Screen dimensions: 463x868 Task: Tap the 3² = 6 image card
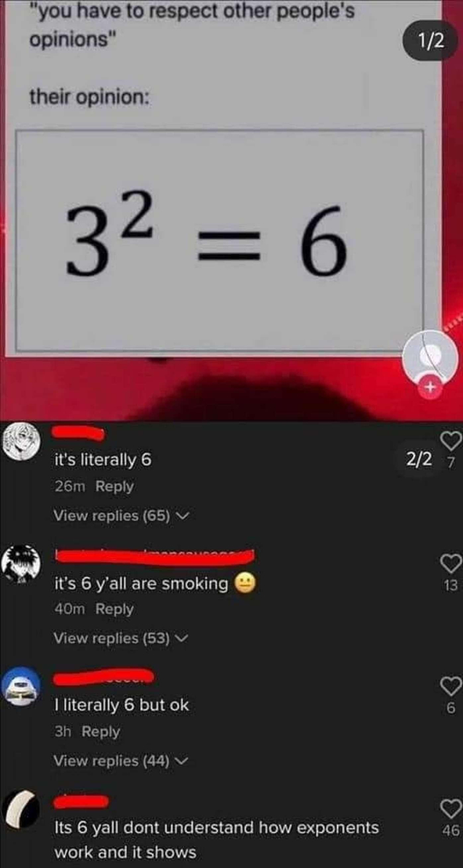click(x=219, y=239)
